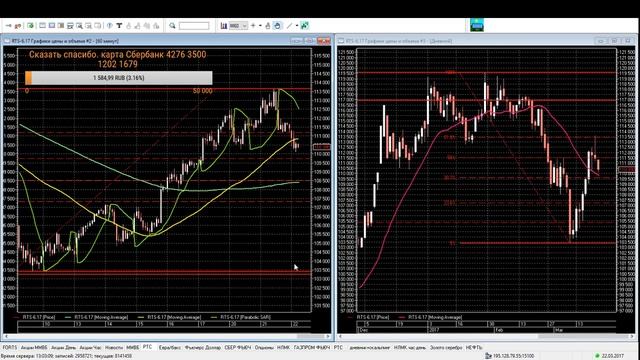Click the date 22.03.2017 in status bar
The image size is (640, 360).
point(613,356)
